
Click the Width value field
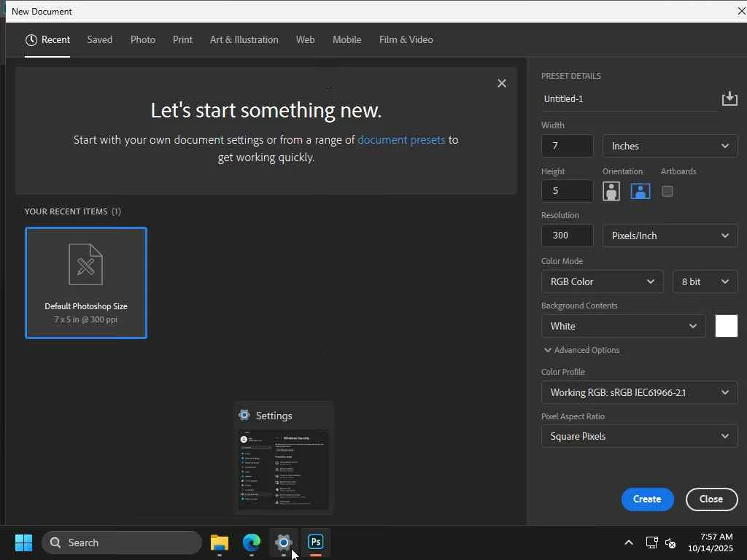tap(568, 146)
